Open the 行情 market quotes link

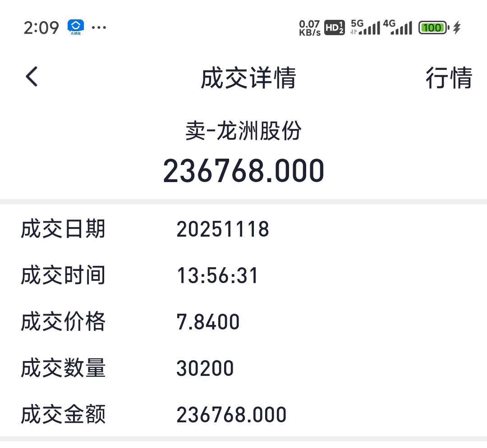click(x=449, y=78)
